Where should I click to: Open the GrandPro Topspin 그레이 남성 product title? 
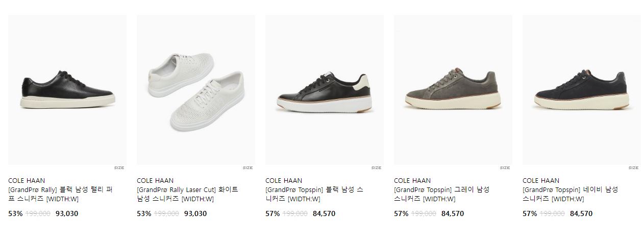click(x=442, y=195)
